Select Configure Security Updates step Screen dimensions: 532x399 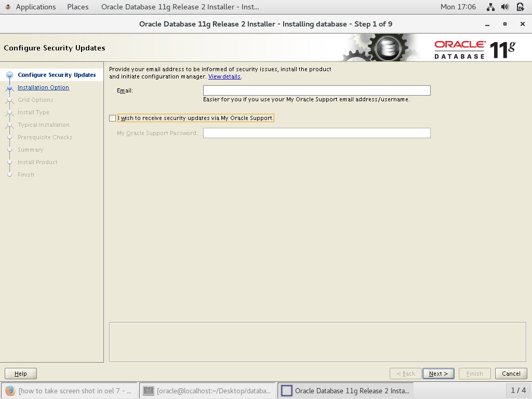tap(57, 75)
